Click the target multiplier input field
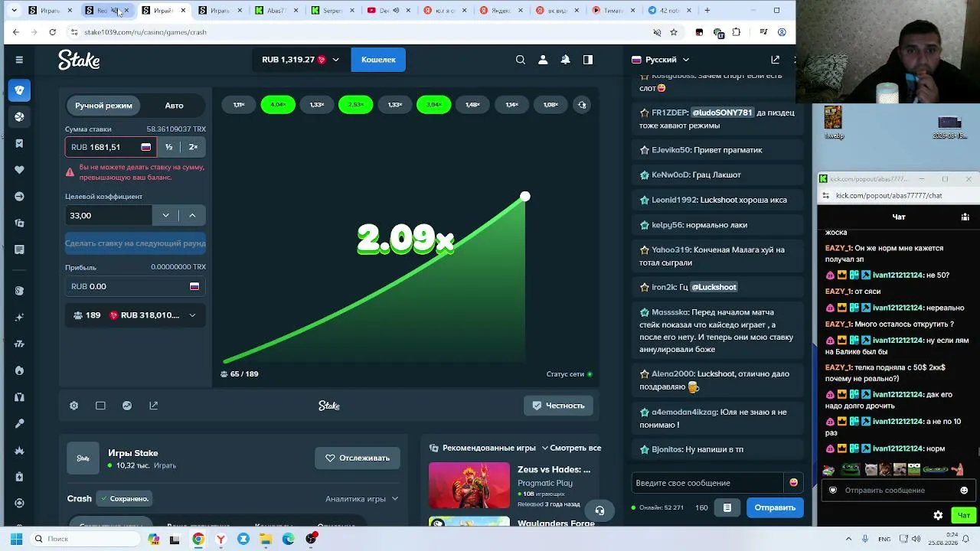This screenshot has height=551, width=980. coord(109,216)
